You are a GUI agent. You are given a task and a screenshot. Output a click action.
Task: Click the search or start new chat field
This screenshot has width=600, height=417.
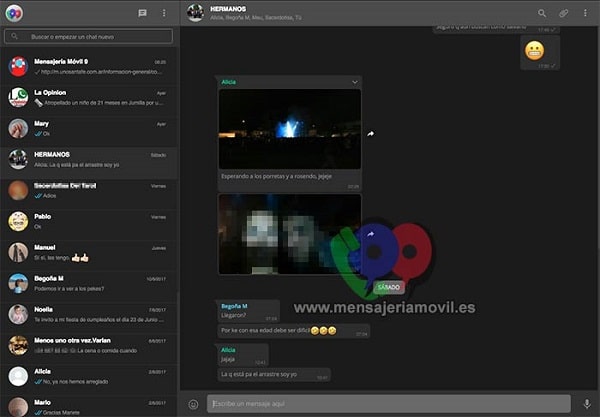90,37
